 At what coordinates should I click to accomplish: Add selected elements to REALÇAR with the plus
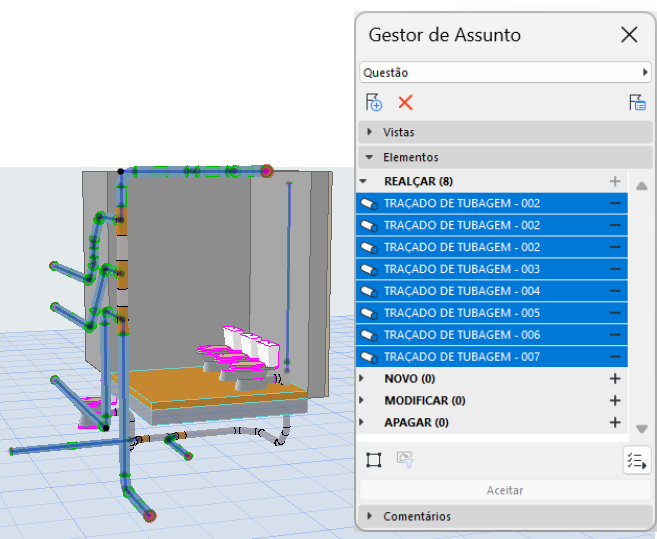pyautogui.click(x=615, y=181)
